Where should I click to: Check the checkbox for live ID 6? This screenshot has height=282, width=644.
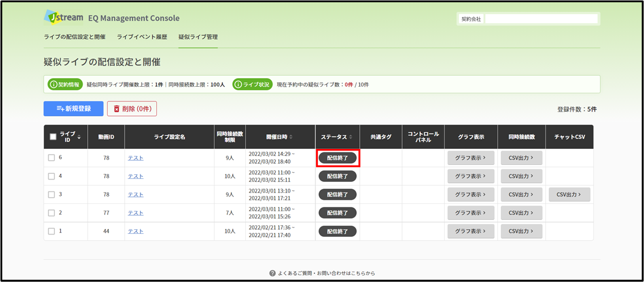[52, 158]
